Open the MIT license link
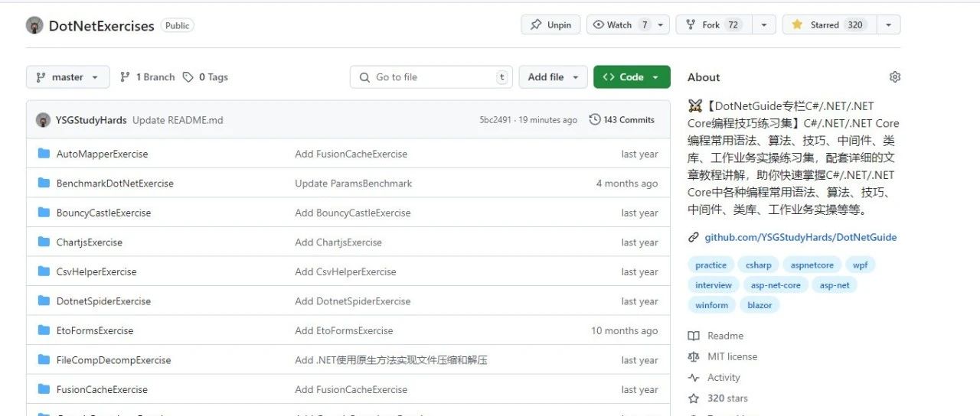This screenshot has height=416, width=980. tap(732, 356)
